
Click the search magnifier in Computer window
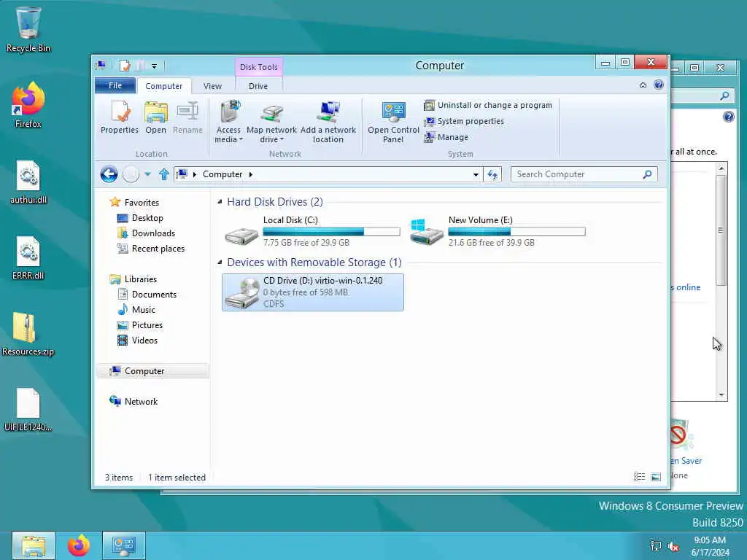coord(648,174)
